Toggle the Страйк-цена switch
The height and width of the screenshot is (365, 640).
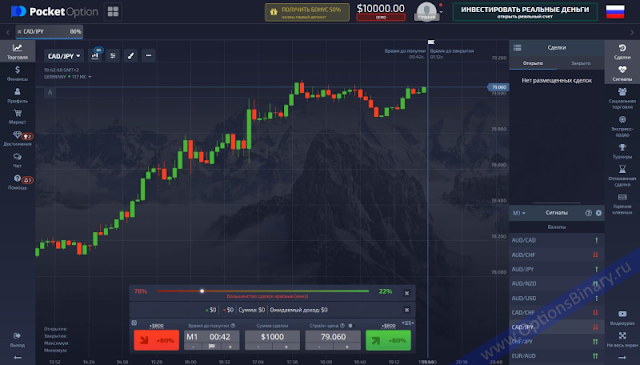tap(350, 325)
